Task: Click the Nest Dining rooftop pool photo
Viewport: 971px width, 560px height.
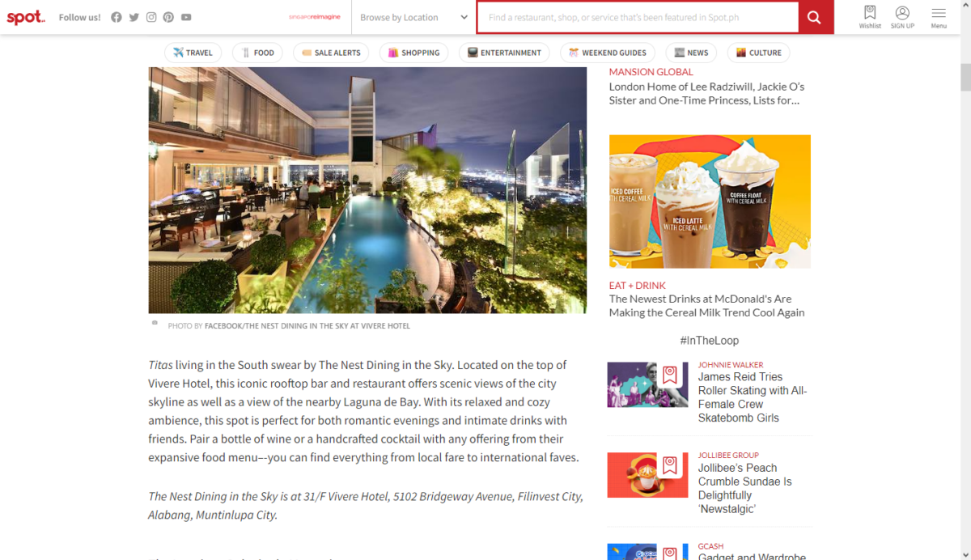Action: pyautogui.click(x=367, y=190)
